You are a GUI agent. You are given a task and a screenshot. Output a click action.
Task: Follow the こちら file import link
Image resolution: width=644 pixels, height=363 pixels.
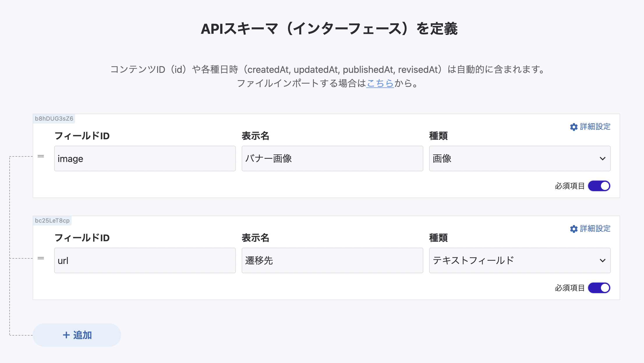pos(380,83)
